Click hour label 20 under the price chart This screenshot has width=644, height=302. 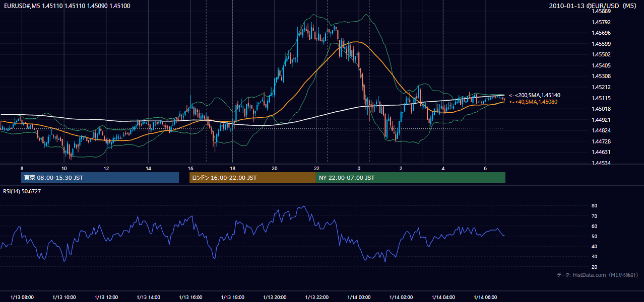click(x=275, y=168)
